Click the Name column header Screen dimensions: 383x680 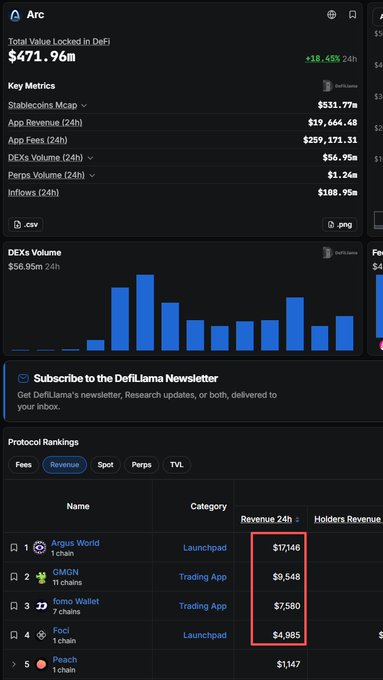(x=78, y=506)
